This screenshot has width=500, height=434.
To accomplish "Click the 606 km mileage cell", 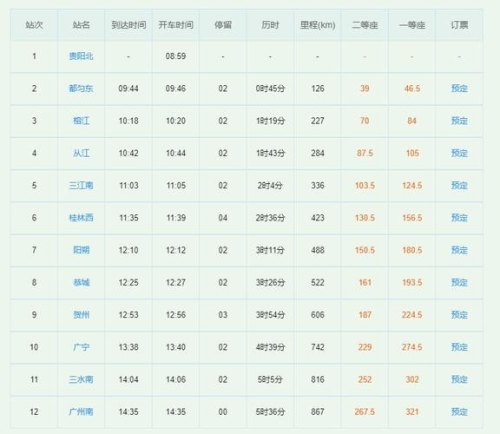I will [x=317, y=315].
